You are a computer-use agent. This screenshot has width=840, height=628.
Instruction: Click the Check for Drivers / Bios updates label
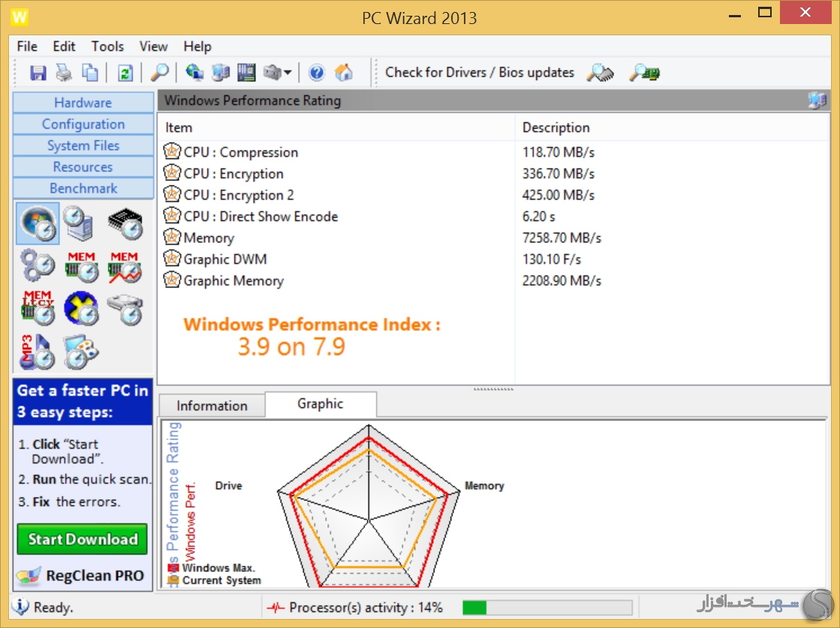click(480, 72)
